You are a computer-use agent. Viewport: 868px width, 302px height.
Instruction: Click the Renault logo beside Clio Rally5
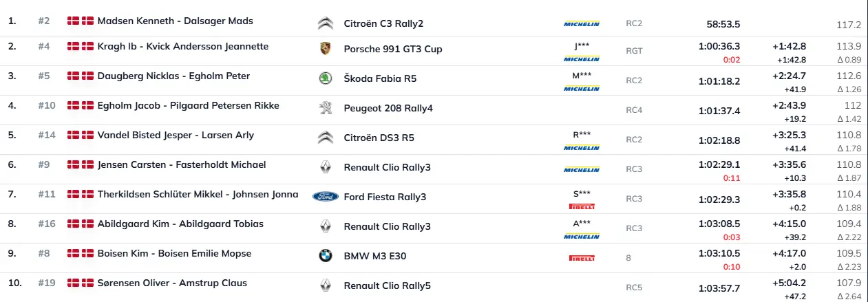pyautogui.click(x=326, y=285)
